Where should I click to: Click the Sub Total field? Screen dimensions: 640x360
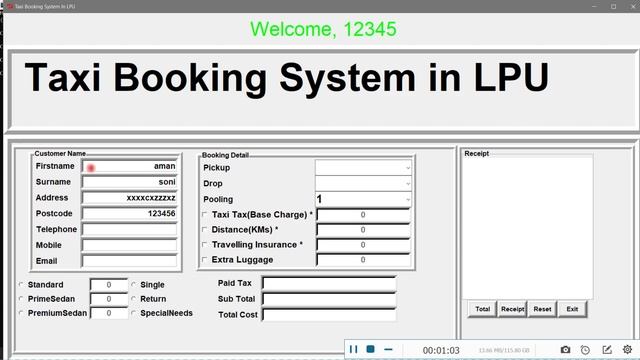(x=329, y=299)
